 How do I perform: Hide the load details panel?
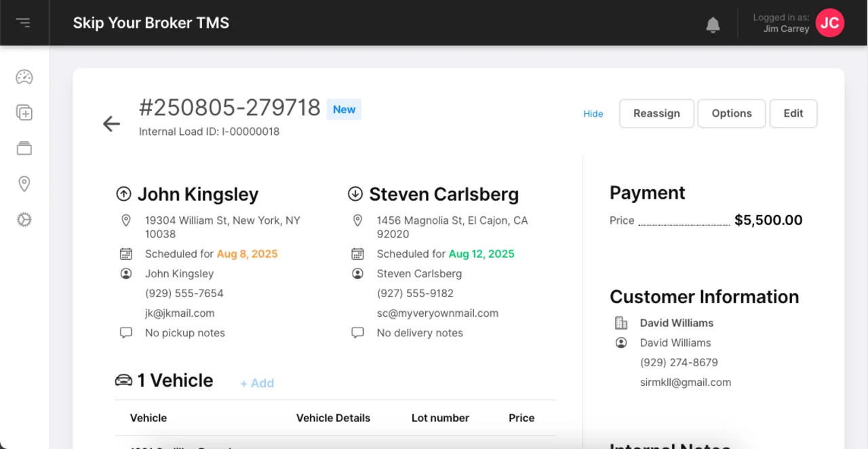(x=593, y=114)
